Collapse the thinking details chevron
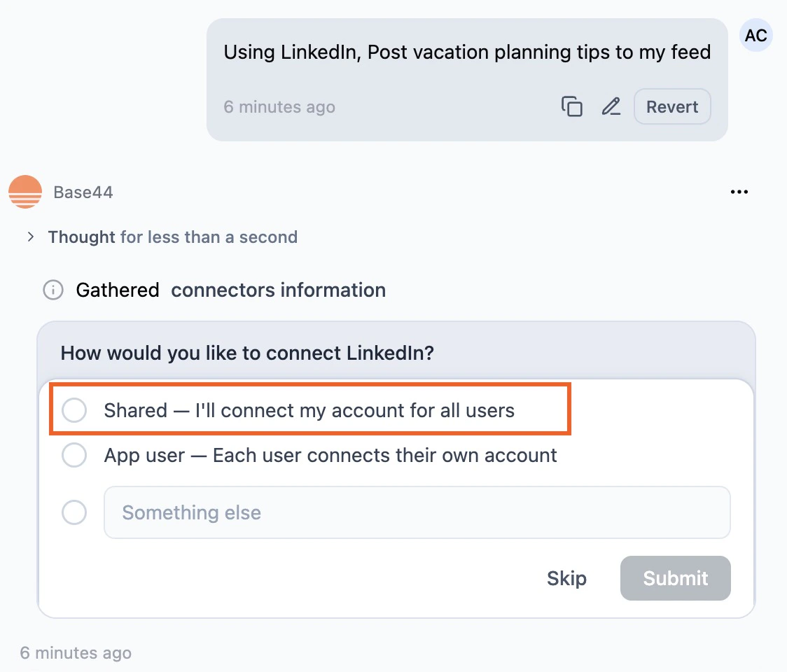 click(x=31, y=237)
